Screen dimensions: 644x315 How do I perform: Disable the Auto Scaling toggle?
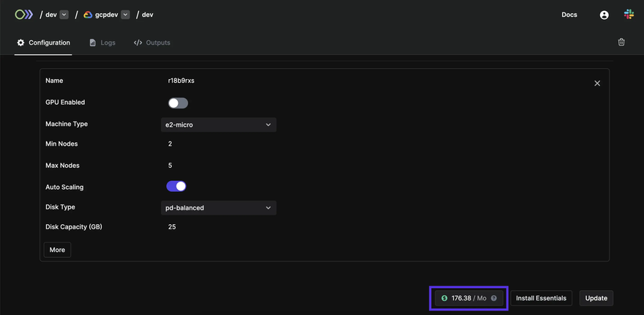[176, 187]
